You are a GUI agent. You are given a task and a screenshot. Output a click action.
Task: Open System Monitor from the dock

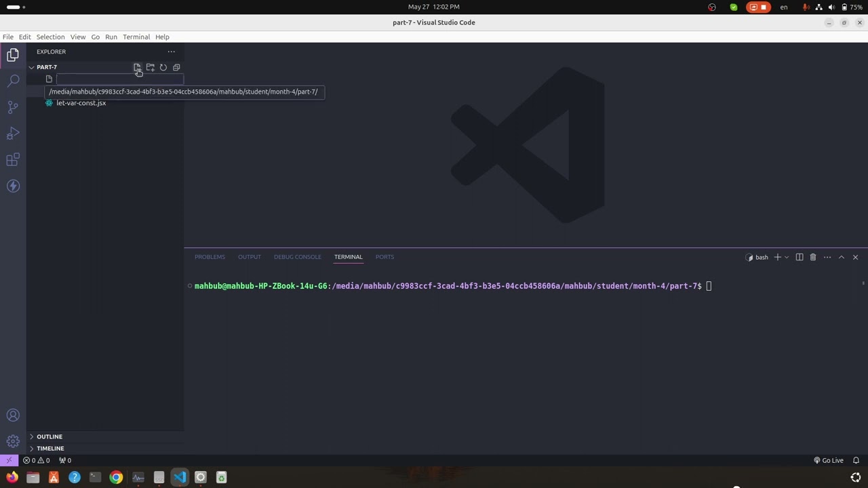[x=138, y=478]
